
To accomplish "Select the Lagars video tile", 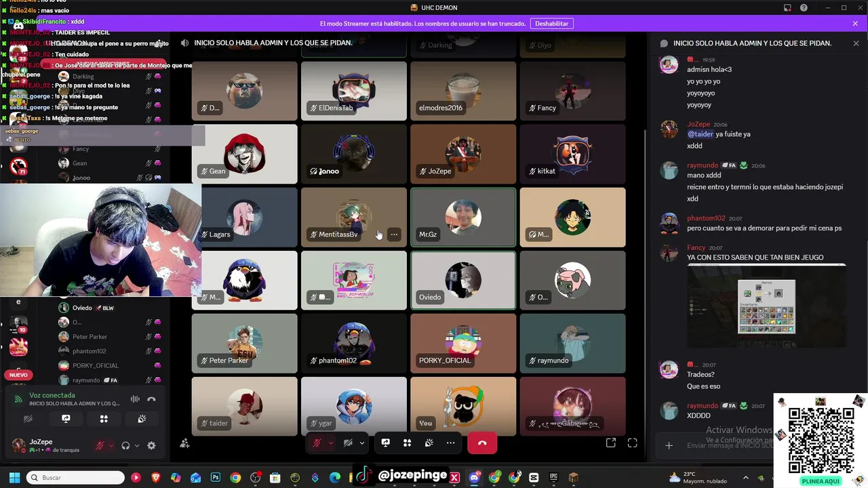I will [x=244, y=217].
